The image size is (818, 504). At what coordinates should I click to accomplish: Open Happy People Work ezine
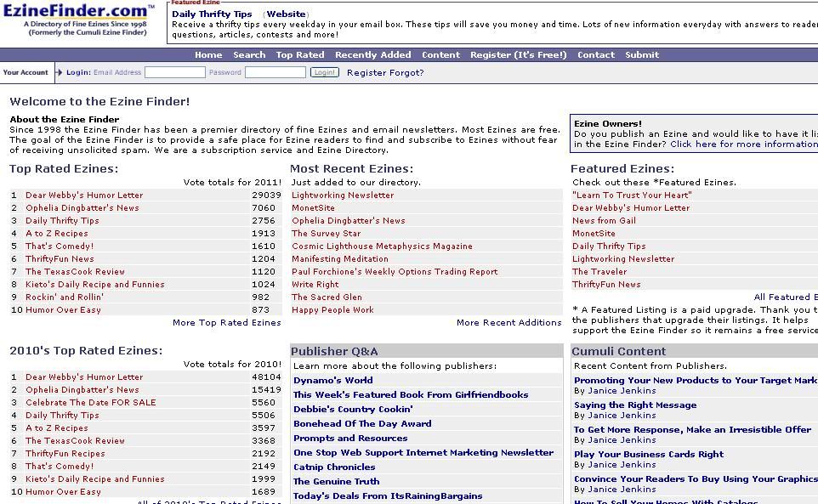click(332, 309)
